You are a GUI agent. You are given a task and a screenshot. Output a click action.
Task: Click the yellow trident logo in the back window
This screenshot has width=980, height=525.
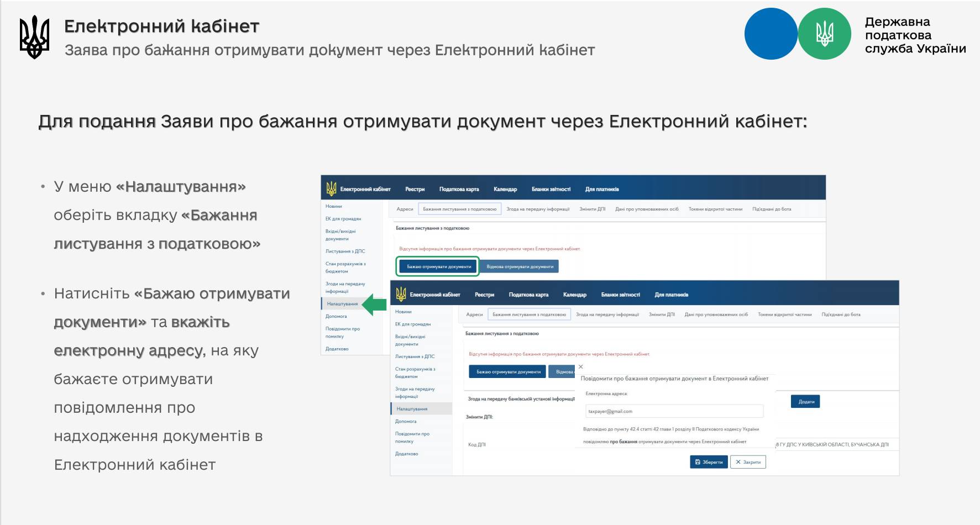[x=331, y=189]
